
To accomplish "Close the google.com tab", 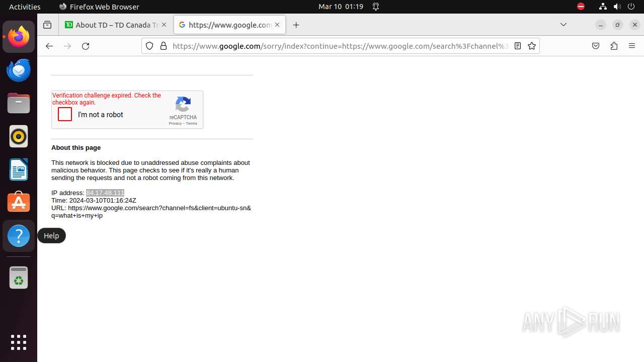I will click(277, 25).
